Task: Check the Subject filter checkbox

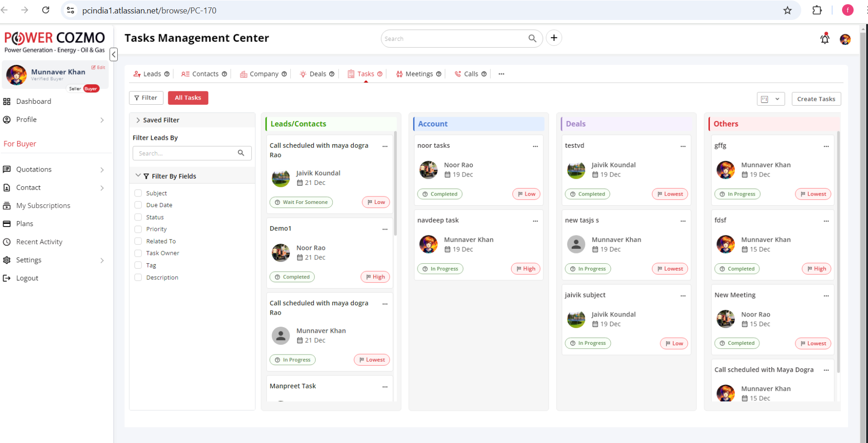Action: click(138, 193)
